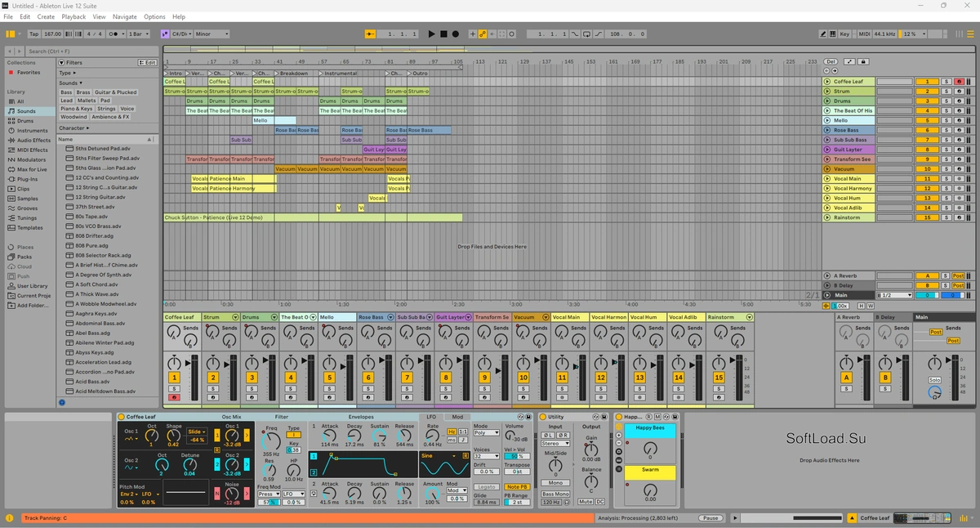Switch to the Mod tab in Coffee Leaf

457,417
